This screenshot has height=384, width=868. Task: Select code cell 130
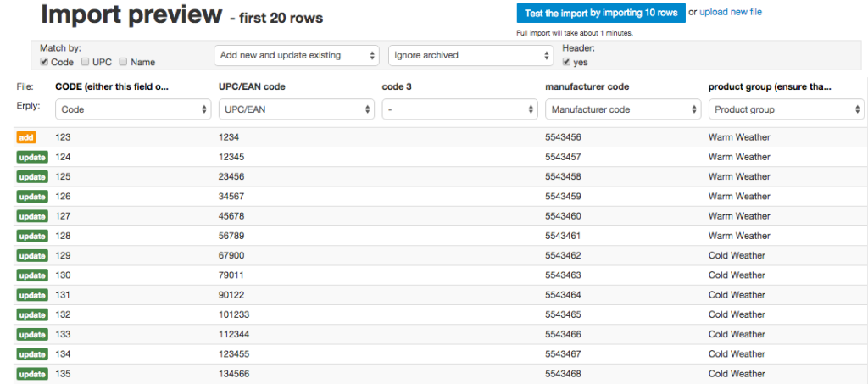pyautogui.click(x=63, y=275)
